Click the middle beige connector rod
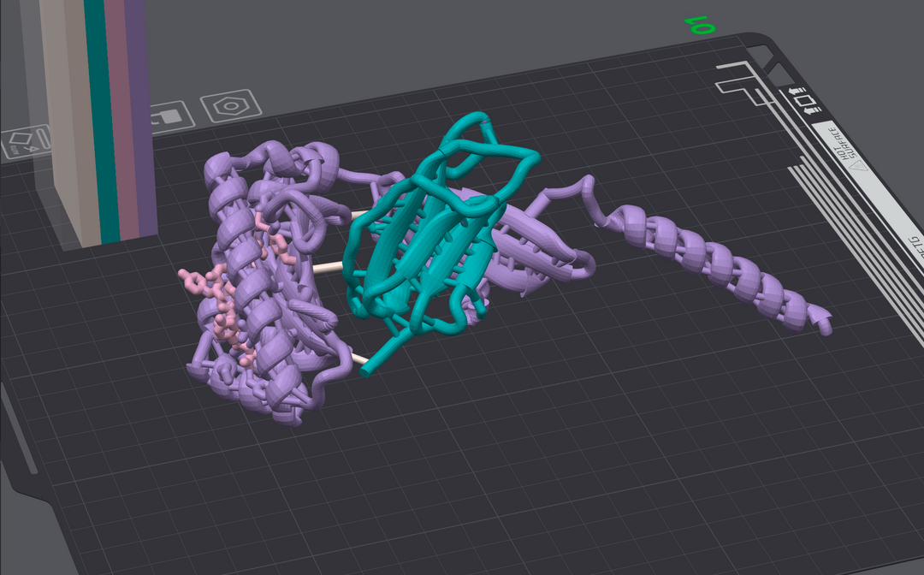This screenshot has height=575, width=924. pos(328,268)
